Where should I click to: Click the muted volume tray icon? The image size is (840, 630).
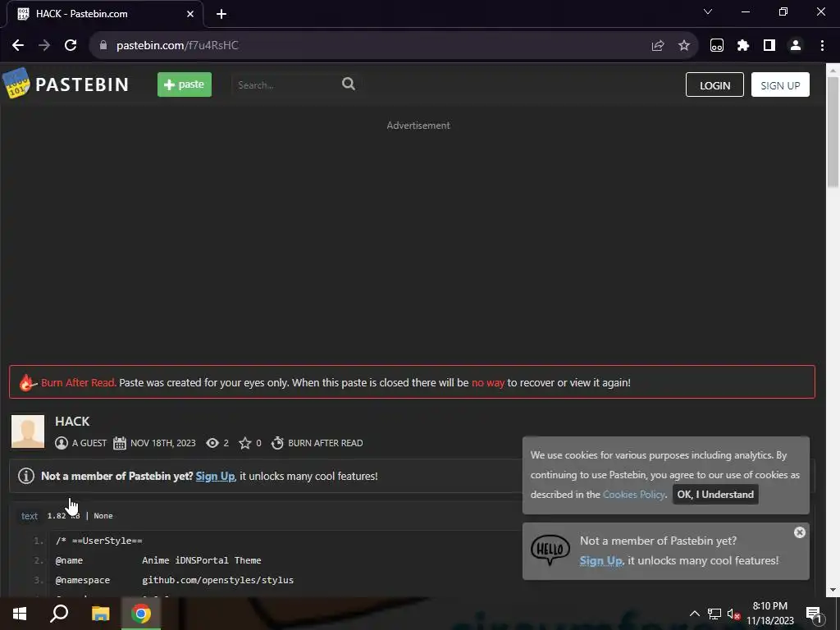(733, 614)
